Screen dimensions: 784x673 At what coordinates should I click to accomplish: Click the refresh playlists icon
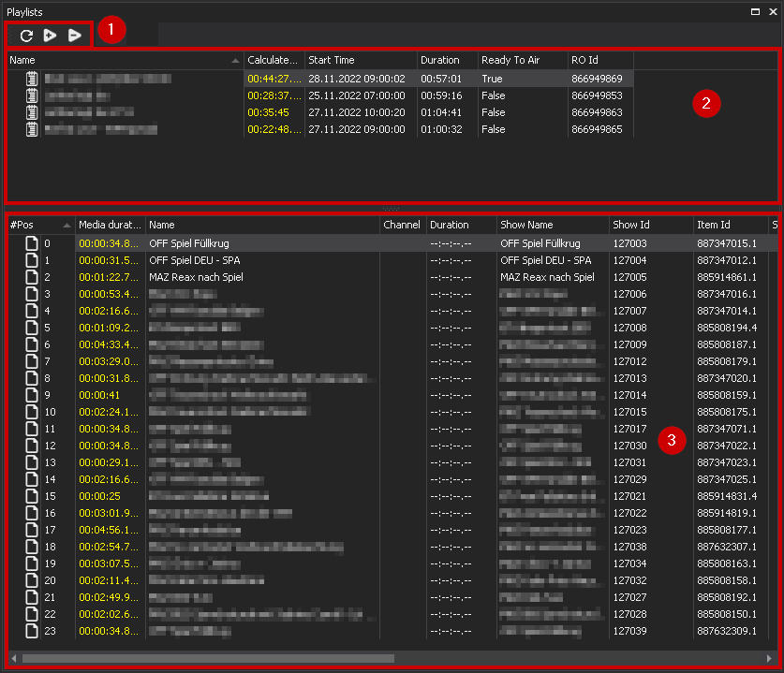26,36
